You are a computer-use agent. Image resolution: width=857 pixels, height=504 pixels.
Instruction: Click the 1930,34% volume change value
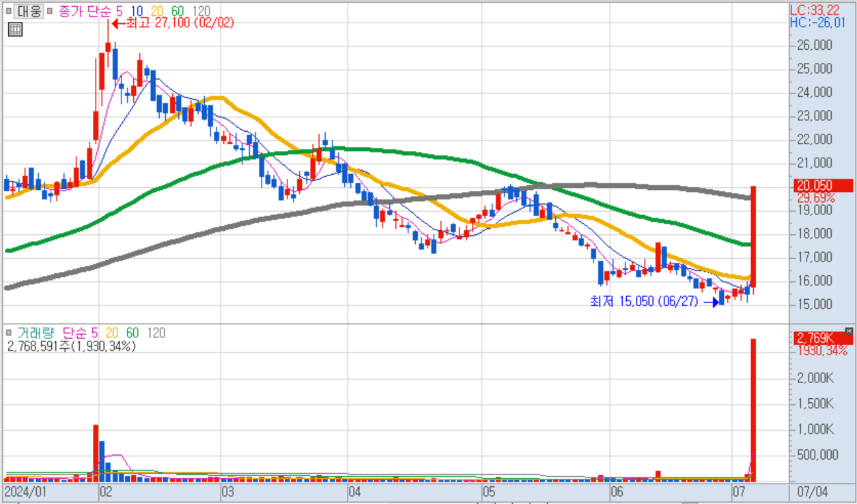821,350
